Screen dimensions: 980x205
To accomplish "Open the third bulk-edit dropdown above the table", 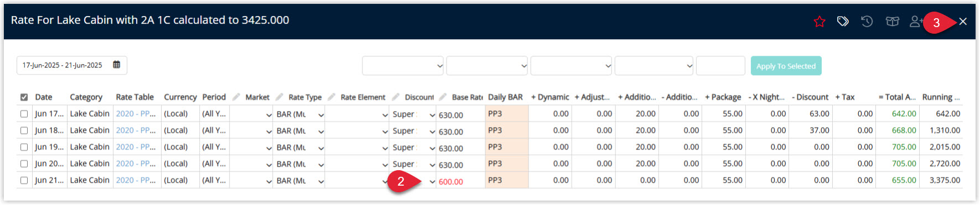I will [x=571, y=66].
